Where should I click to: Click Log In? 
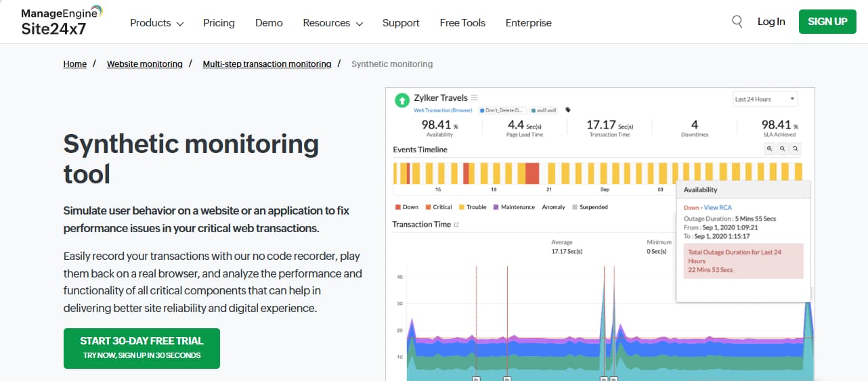pos(771,22)
